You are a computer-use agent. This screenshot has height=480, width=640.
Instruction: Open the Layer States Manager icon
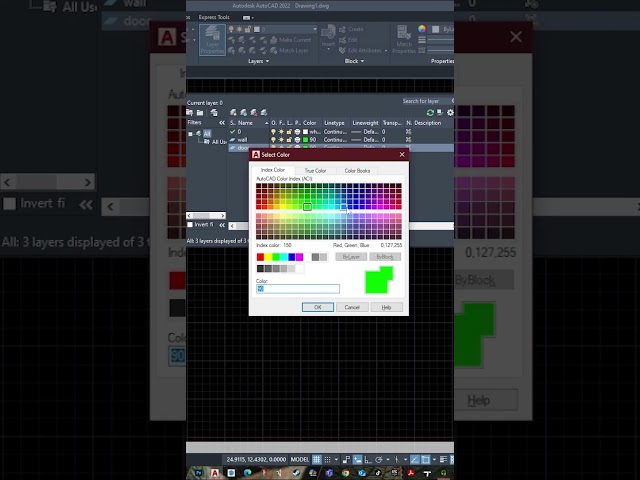(x=214, y=112)
